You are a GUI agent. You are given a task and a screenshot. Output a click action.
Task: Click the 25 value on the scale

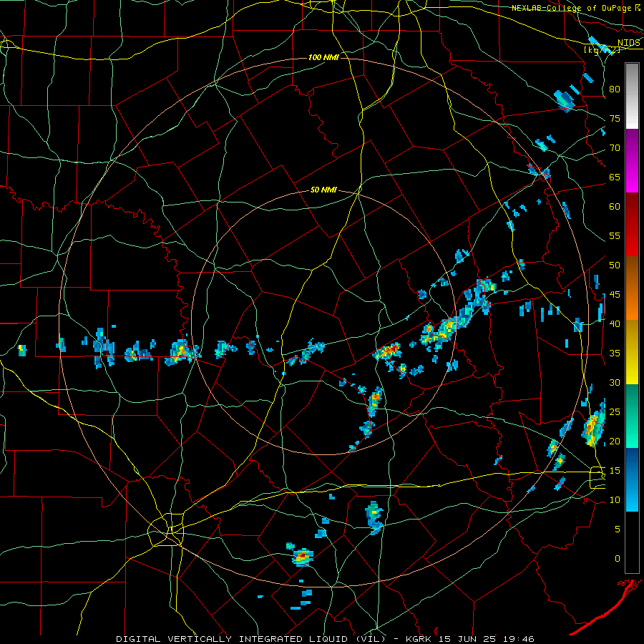click(615, 412)
